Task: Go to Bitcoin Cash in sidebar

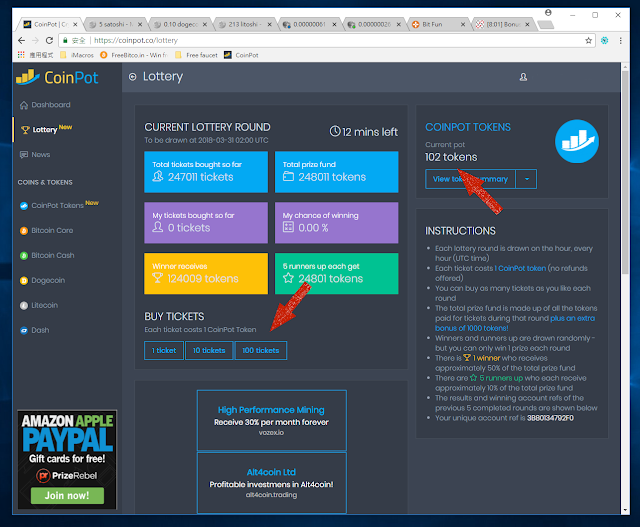Action: (x=53, y=255)
